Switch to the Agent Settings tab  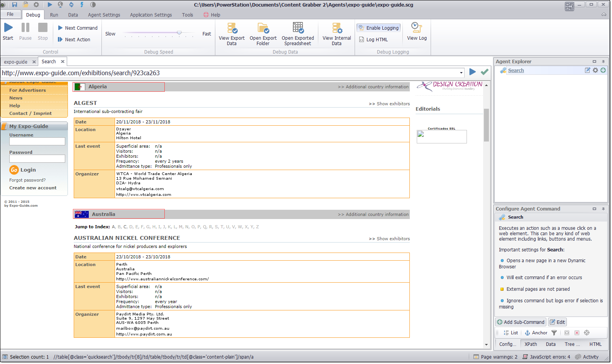[x=104, y=15]
